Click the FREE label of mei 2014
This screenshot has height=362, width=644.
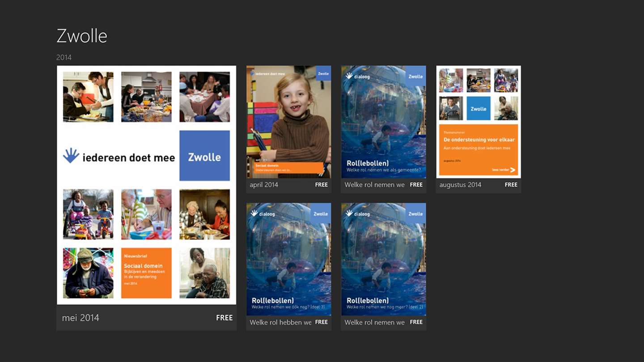[225, 318]
